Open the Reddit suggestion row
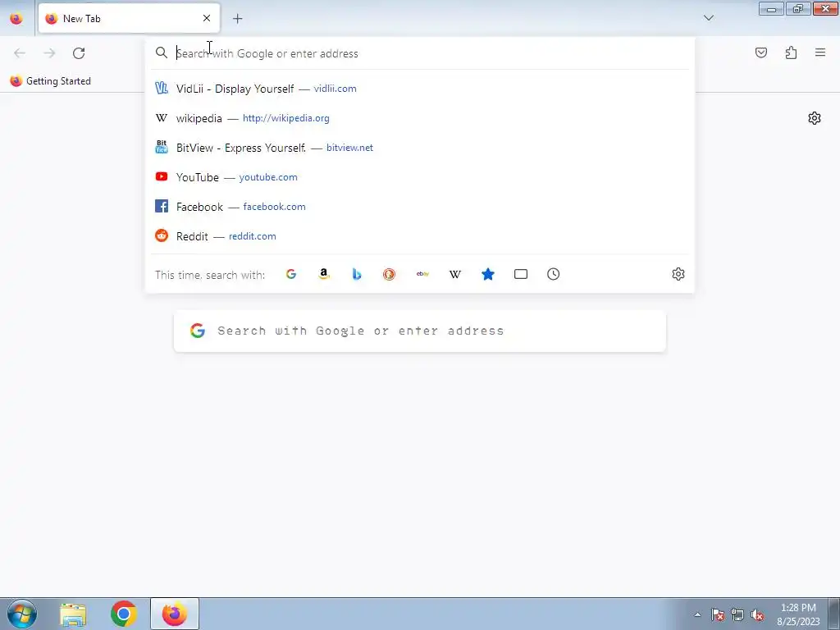This screenshot has height=630, width=840. coord(420,235)
